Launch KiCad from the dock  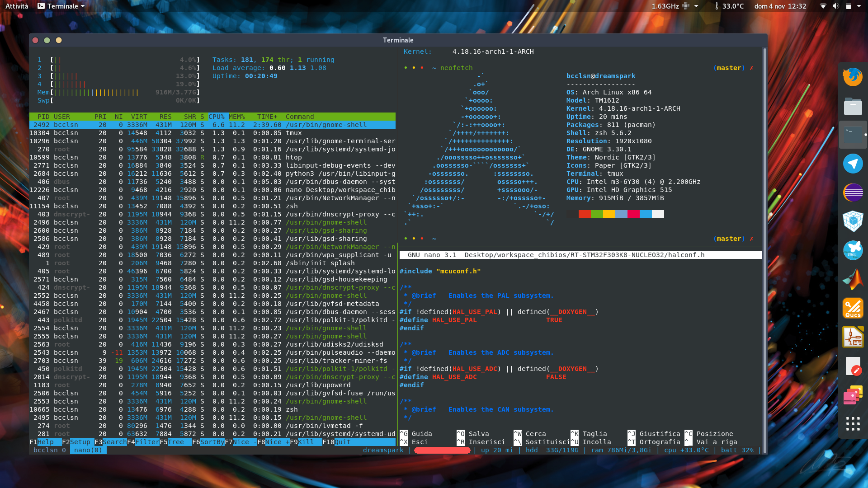(x=853, y=337)
